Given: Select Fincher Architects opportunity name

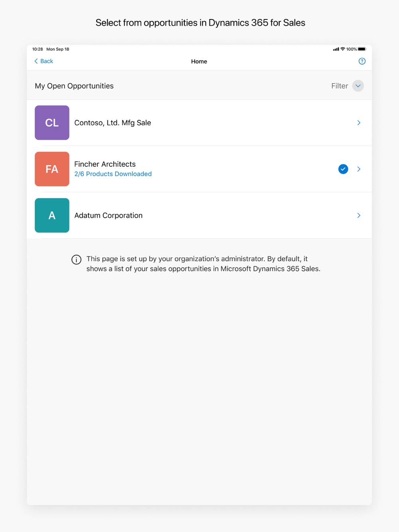Looking at the screenshot, I should pos(105,164).
